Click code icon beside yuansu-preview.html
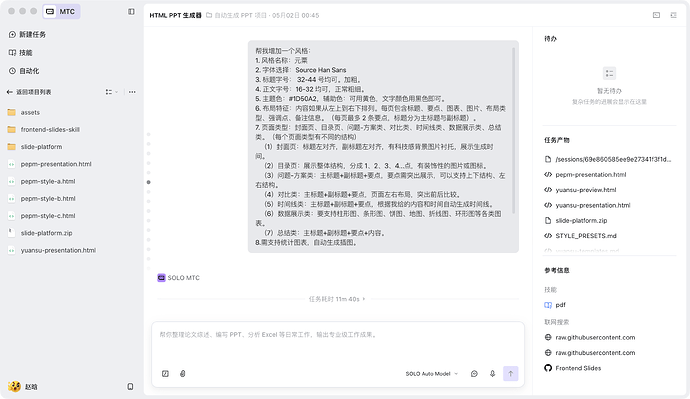 548,190
